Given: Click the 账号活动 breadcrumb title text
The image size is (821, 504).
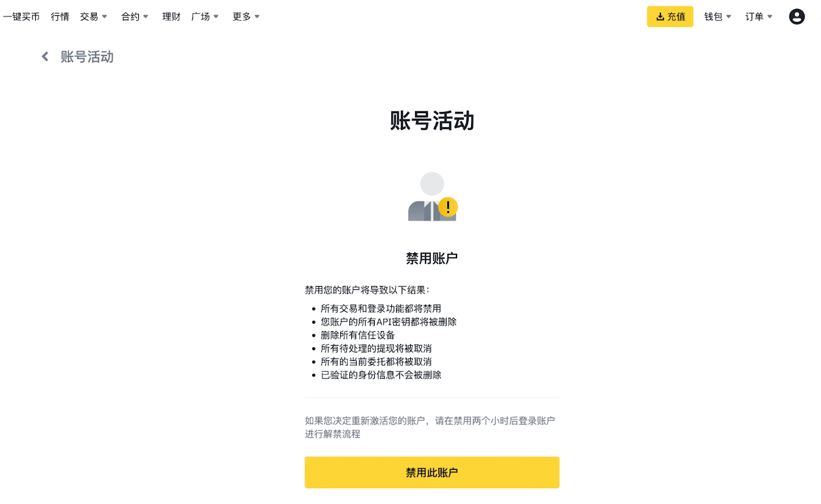Looking at the screenshot, I should coord(87,57).
